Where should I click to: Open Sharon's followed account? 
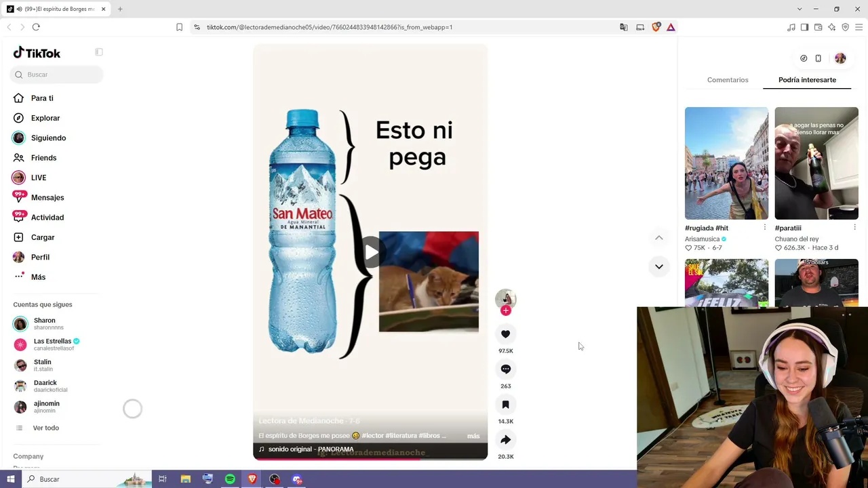[x=45, y=324]
